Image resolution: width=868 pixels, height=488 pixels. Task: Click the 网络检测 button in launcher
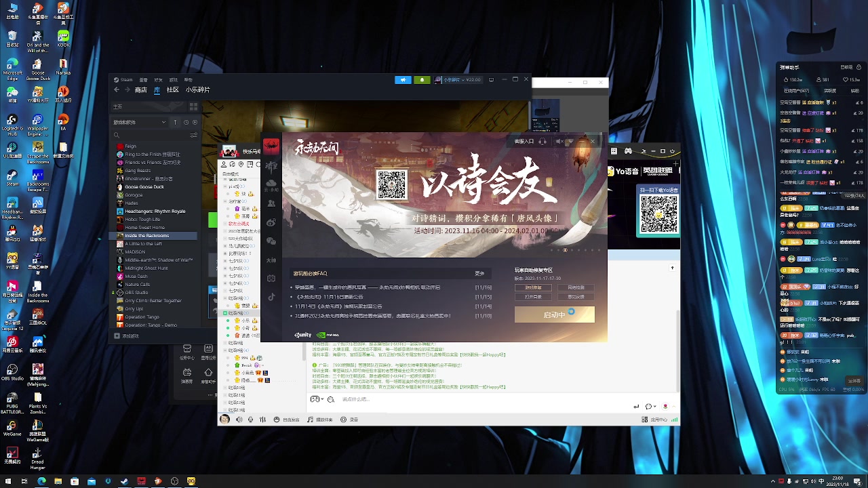576,287
